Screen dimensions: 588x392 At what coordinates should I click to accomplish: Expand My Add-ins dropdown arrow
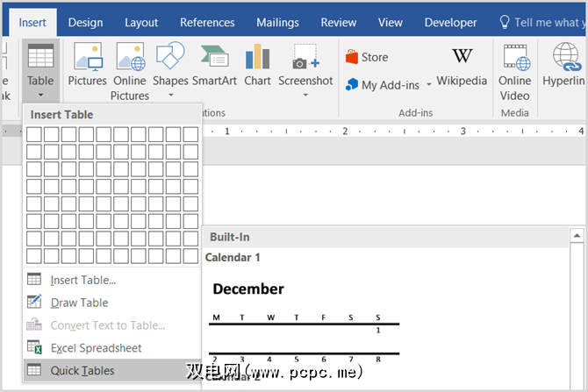point(428,85)
